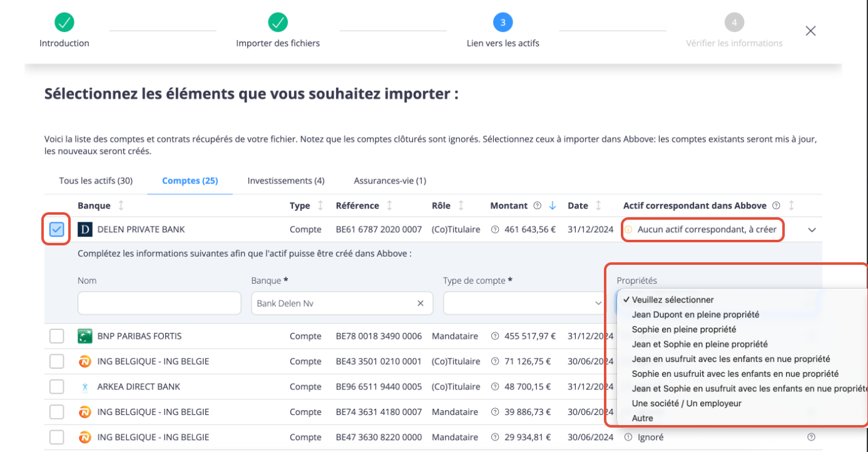Viewport: 868px width, 452px height.
Task: Click reference BE61 6787 2020 0007
Action: point(379,230)
